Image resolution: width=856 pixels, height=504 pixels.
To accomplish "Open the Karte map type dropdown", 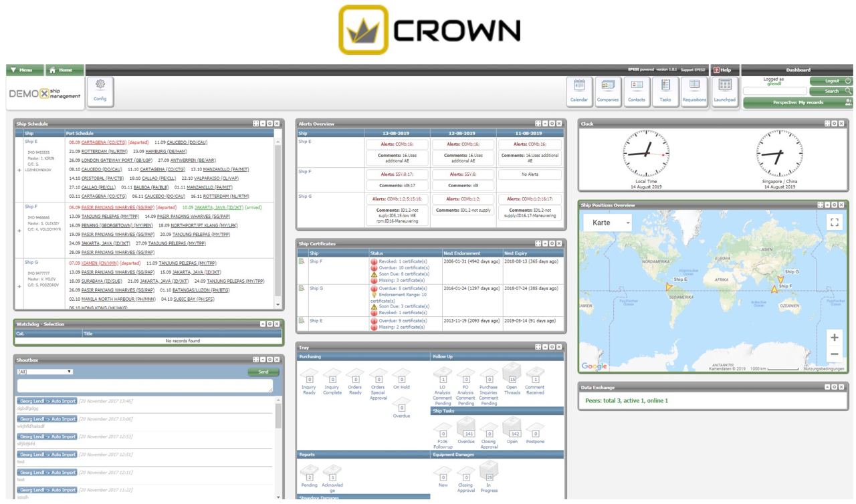I will coord(607,222).
